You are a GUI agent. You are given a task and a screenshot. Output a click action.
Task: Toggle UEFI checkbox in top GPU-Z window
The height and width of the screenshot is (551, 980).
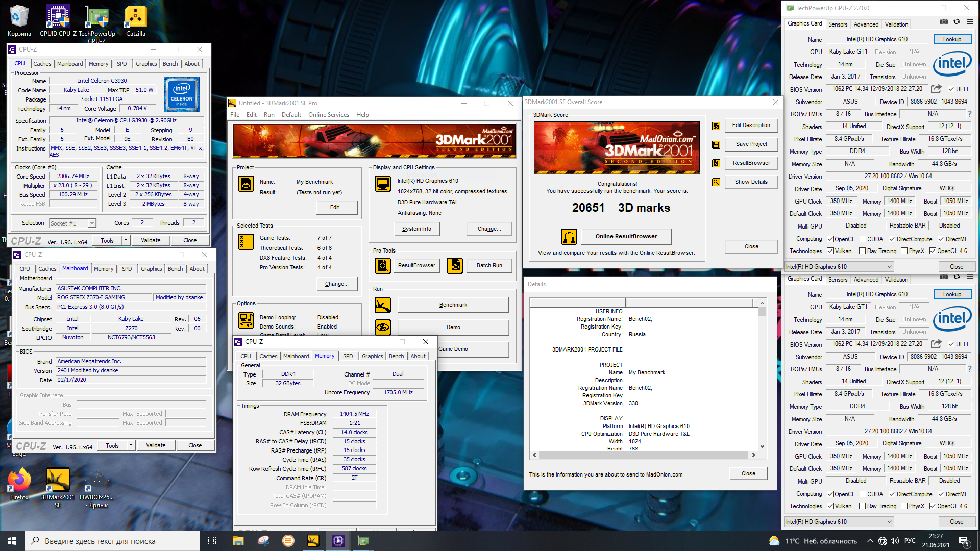pos(951,89)
